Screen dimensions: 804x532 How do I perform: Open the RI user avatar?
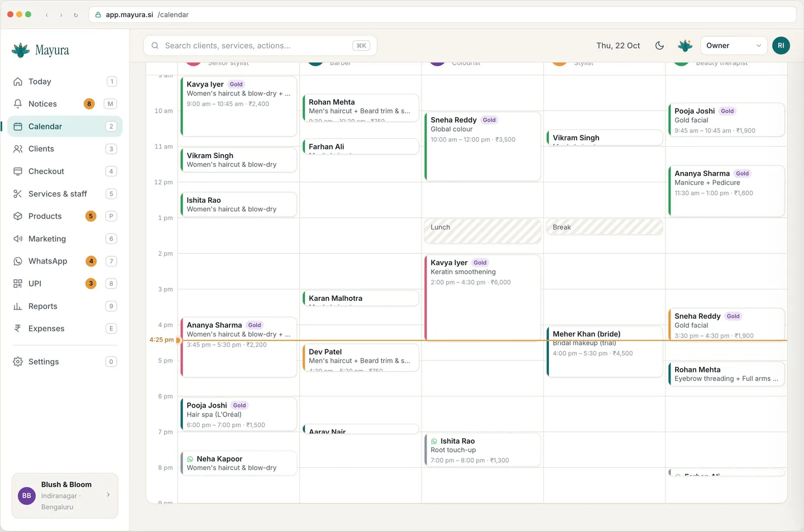pyautogui.click(x=781, y=46)
